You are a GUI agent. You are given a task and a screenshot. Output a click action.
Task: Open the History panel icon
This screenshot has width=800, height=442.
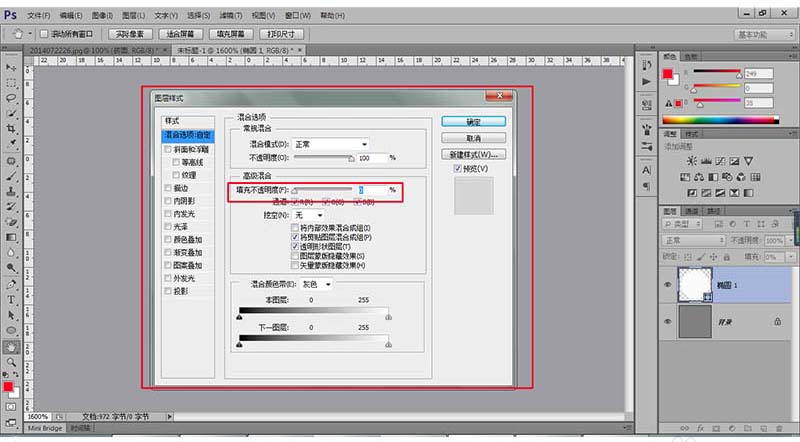coord(647,65)
